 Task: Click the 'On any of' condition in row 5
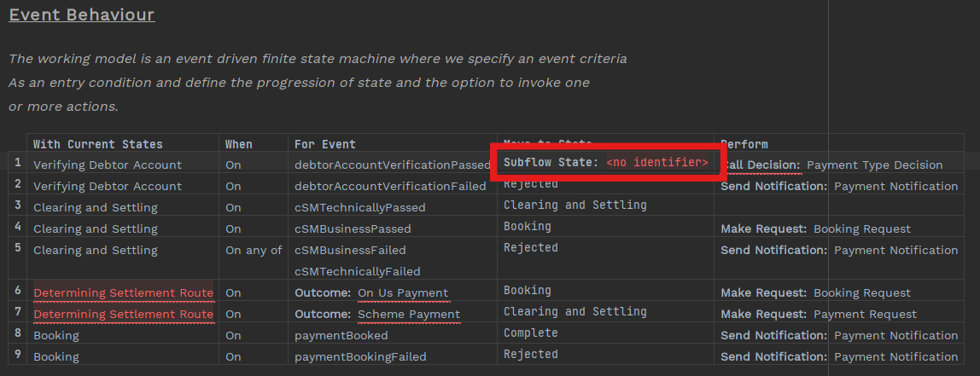point(254,250)
